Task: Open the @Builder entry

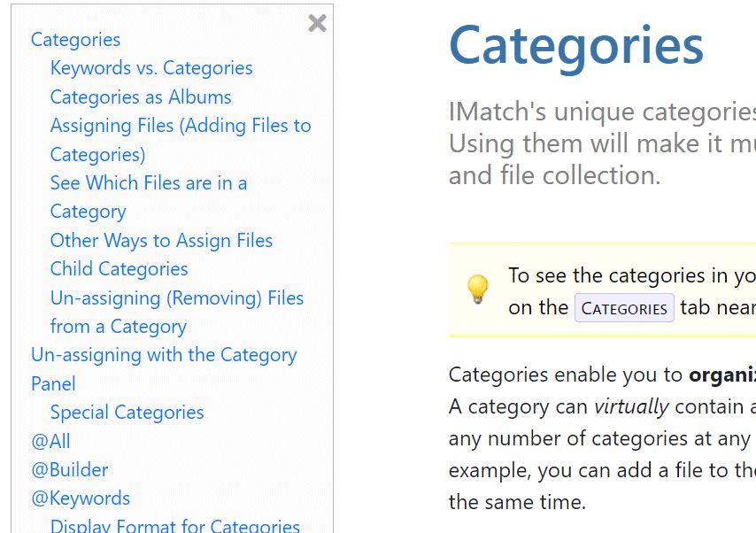Action: coord(69,469)
